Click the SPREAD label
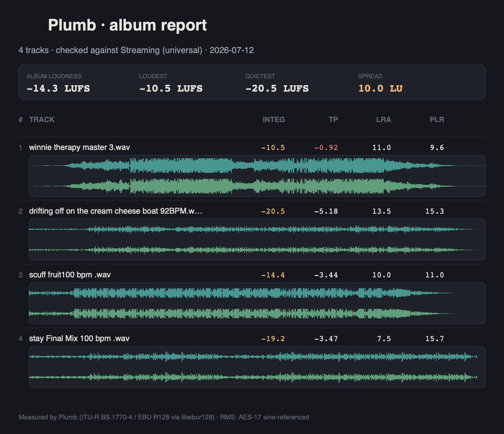Viewport: 504px width, 434px height. click(370, 76)
